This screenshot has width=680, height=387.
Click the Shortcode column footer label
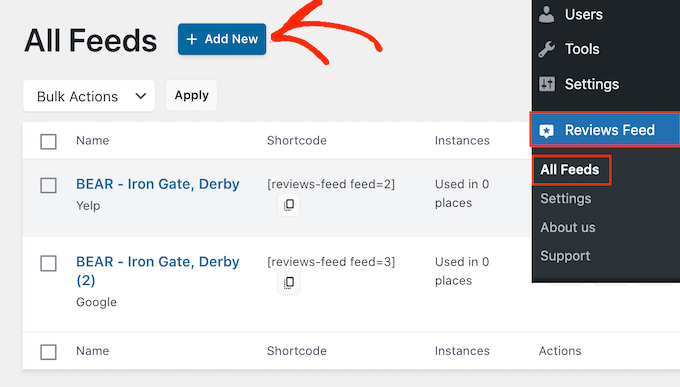297,351
